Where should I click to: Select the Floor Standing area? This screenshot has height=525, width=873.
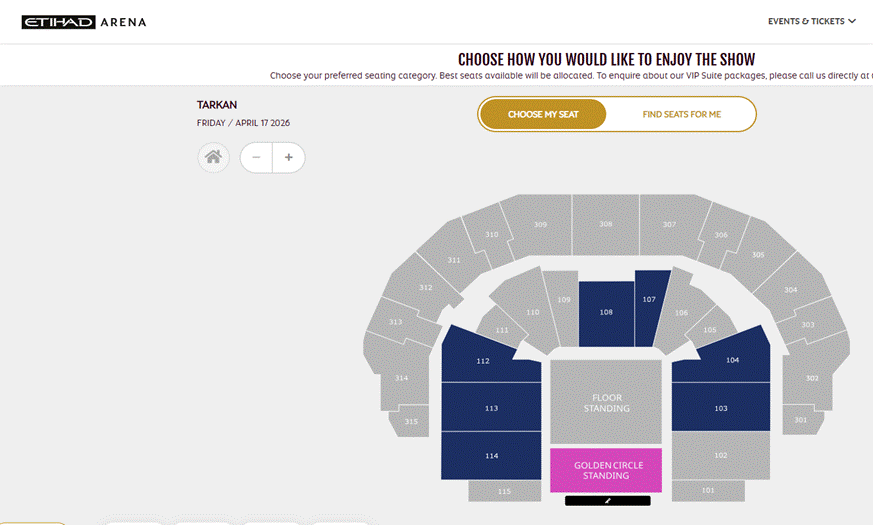point(606,402)
